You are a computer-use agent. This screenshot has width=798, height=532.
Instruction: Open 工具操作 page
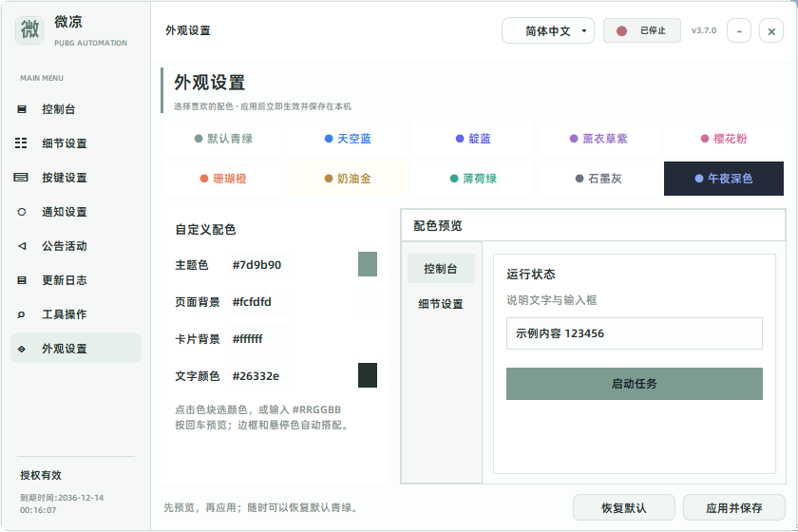tap(76, 314)
